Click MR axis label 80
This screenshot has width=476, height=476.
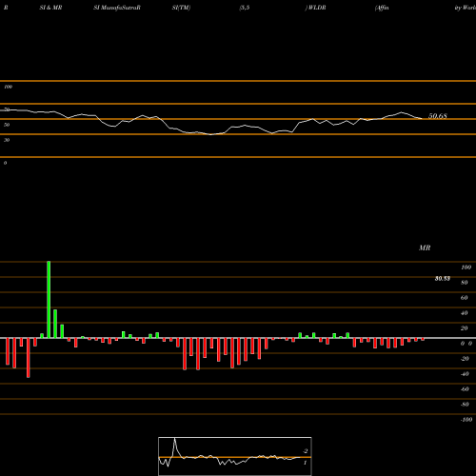464,283
